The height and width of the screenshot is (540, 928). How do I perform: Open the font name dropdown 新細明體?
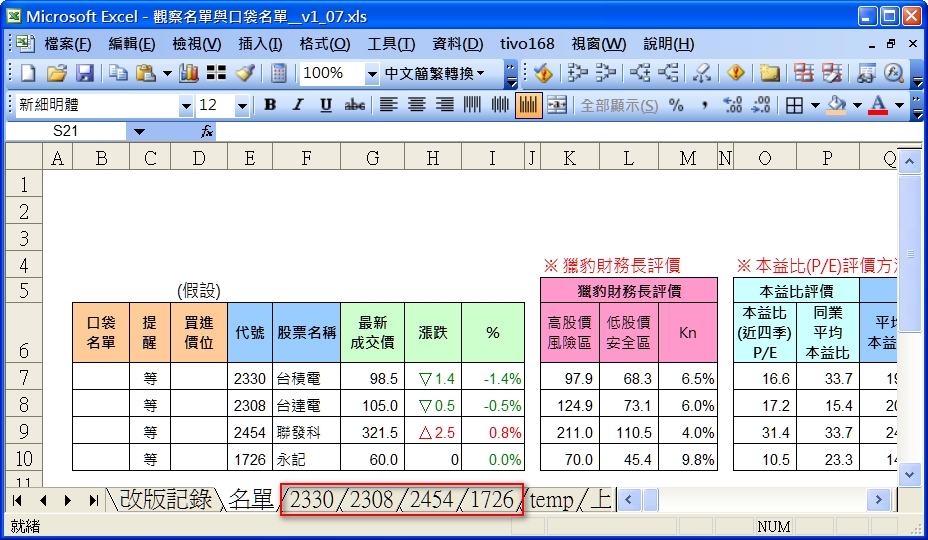[186, 106]
